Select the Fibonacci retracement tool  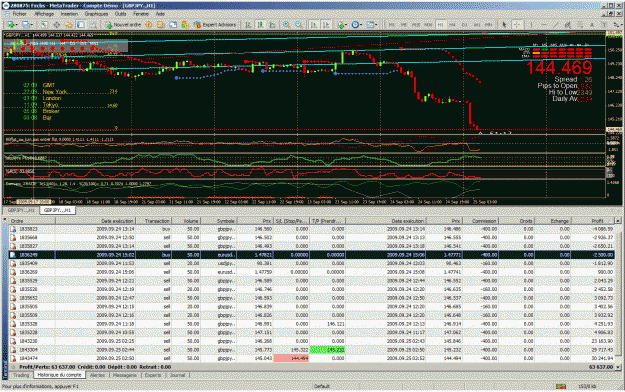click(580, 25)
